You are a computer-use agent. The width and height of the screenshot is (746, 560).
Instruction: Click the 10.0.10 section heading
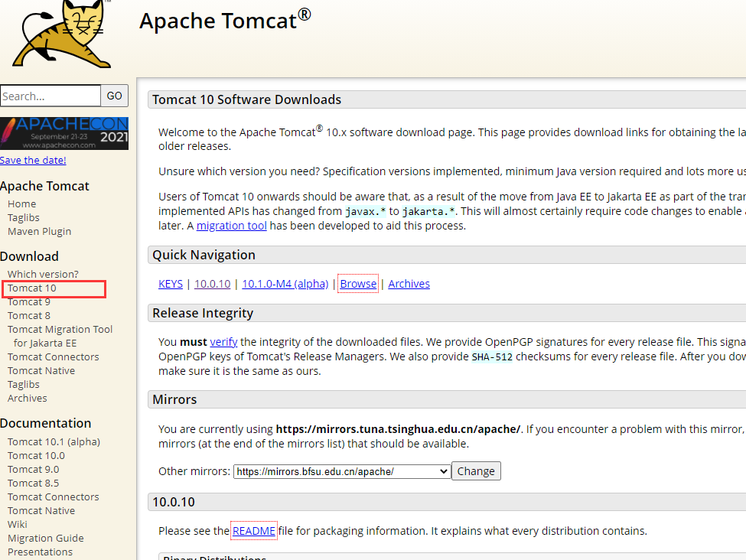pyautogui.click(x=174, y=502)
